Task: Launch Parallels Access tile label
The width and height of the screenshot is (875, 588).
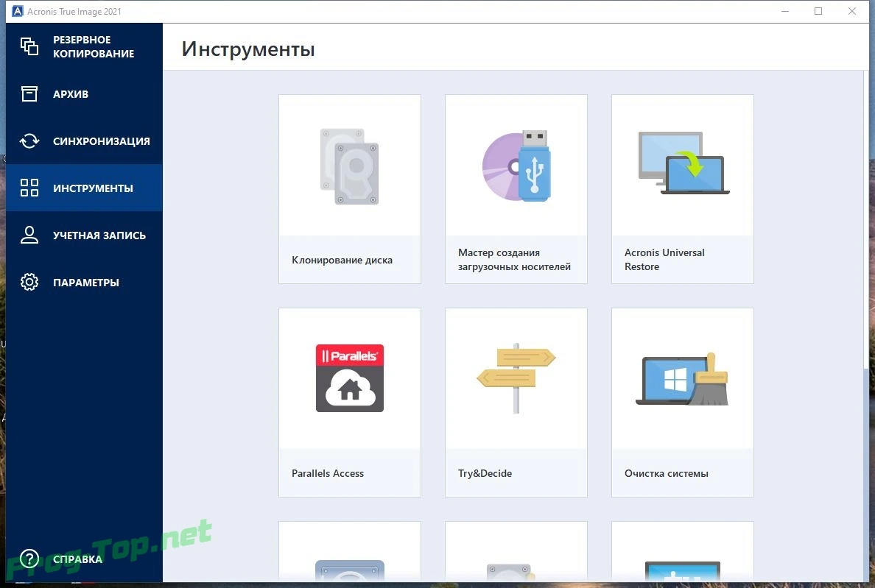Action: point(328,473)
